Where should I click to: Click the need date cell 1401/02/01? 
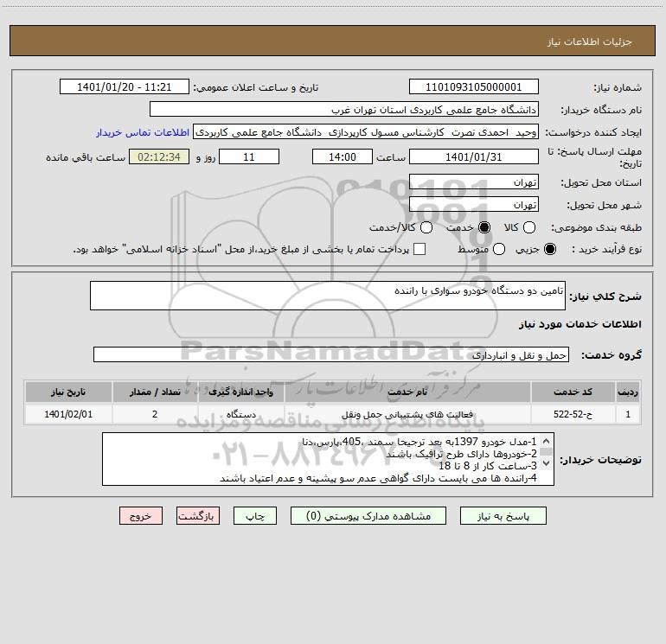coord(68,414)
